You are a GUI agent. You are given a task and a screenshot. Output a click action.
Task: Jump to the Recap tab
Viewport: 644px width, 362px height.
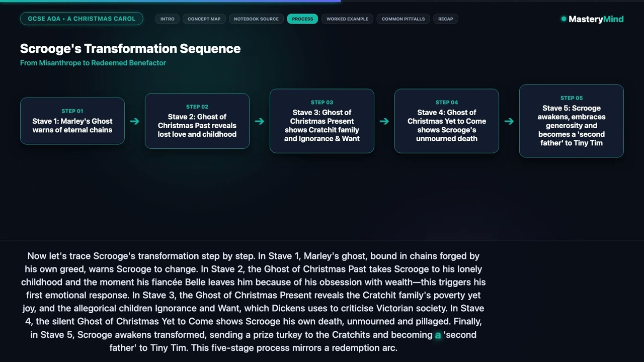click(445, 19)
